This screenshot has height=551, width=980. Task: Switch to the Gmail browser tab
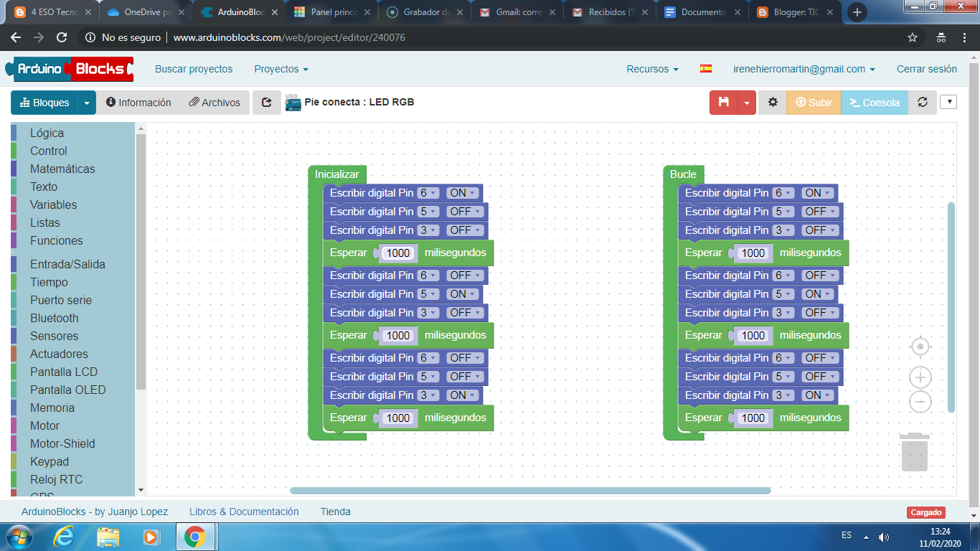pyautogui.click(x=519, y=12)
